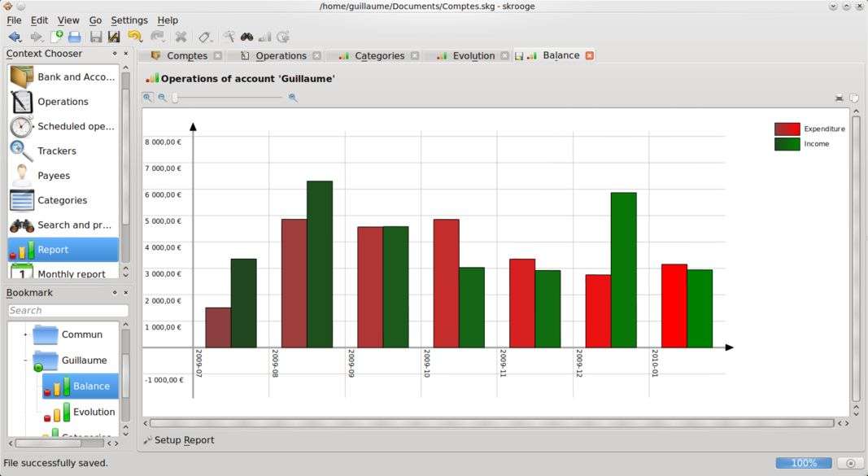
Task: Click the Expenditure legend color swatch
Action: click(787, 129)
